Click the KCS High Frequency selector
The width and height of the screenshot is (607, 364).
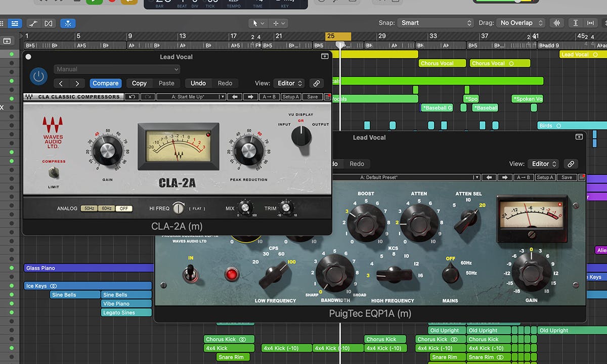coord(395,275)
